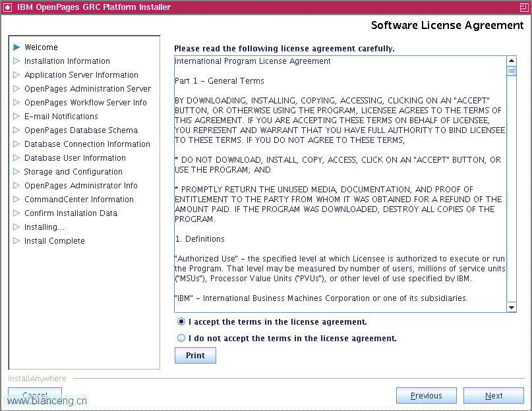
Task: Click the window restore icon in title bar
Action: [x=524, y=7]
